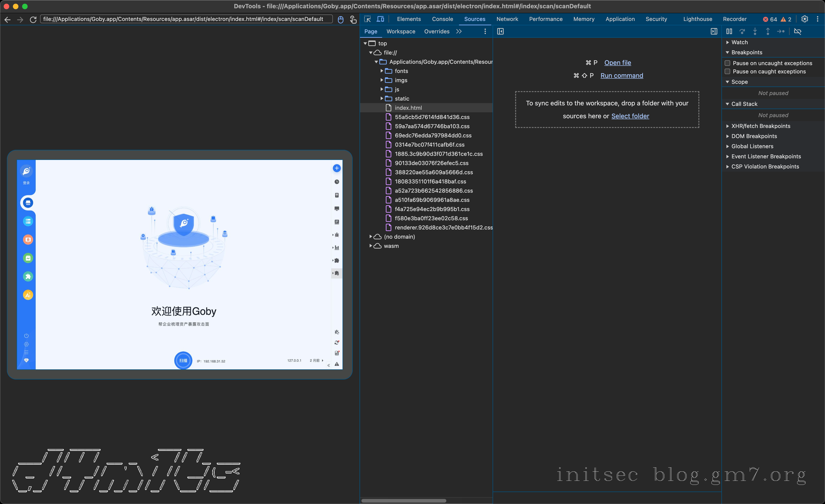Toggle the device toolbar icon
825x504 pixels.
(380, 19)
